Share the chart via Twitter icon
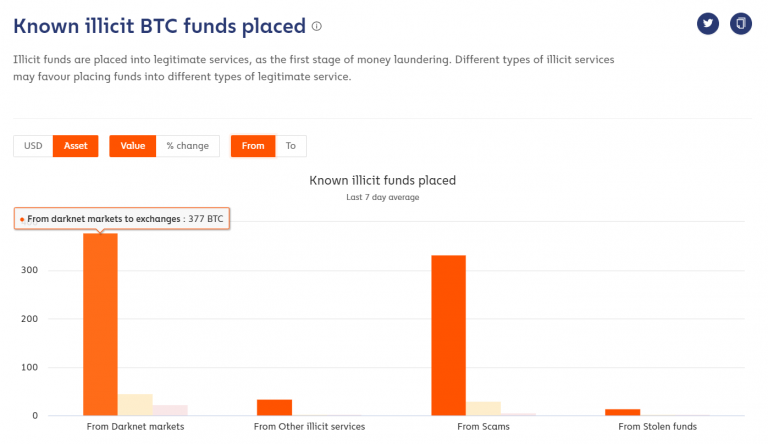The height and width of the screenshot is (444, 768). [x=708, y=24]
